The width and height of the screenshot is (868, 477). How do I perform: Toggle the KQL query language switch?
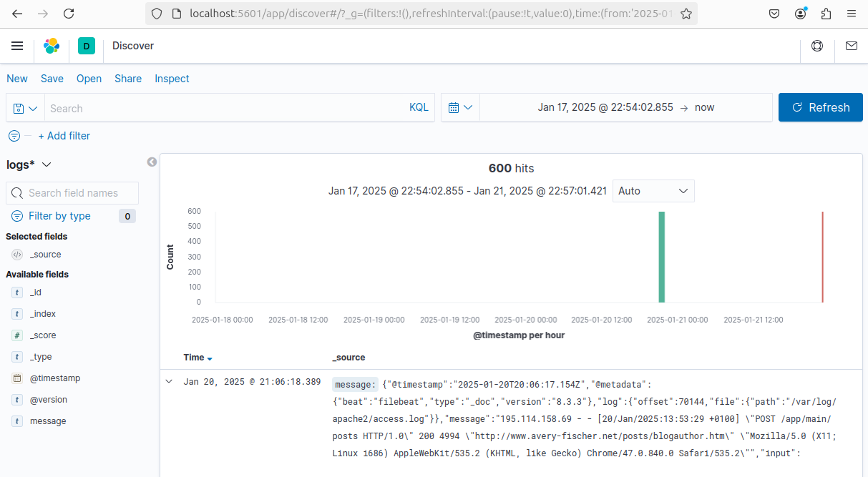(419, 107)
